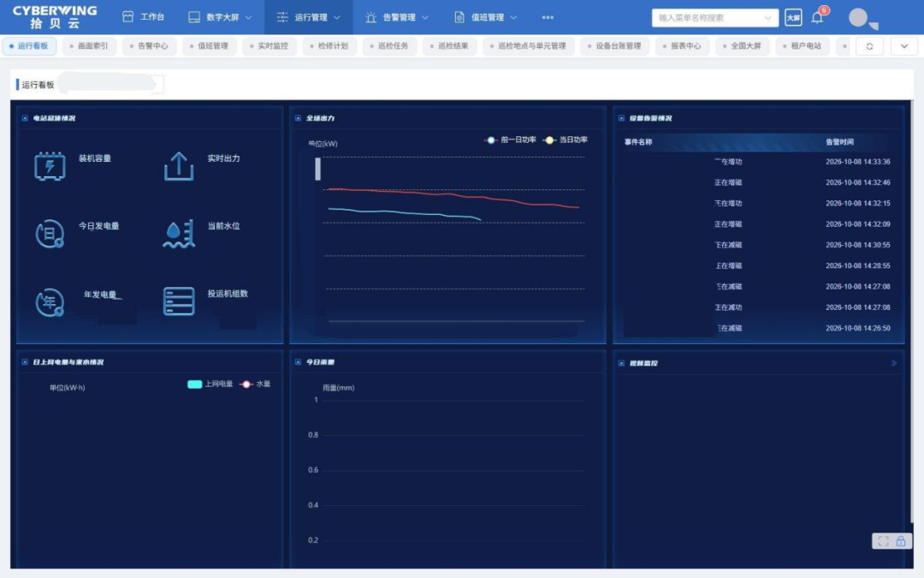Click the installed capacity (装机容量) icon
This screenshot has height=578, width=924.
click(x=50, y=166)
